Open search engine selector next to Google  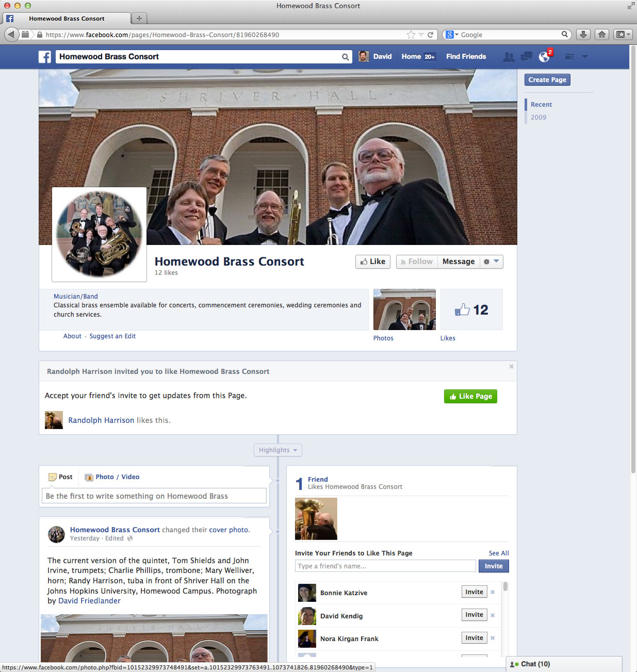point(452,35)
